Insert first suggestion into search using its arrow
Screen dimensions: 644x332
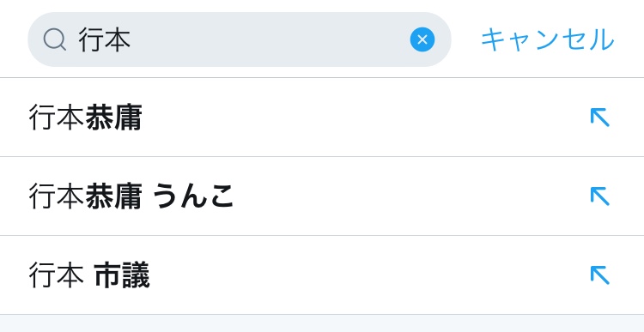[599, 118]
